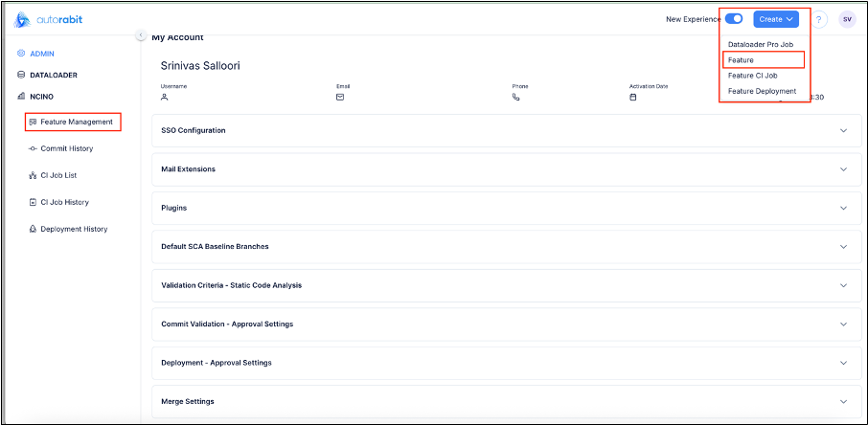Image resolution: width=868 pixels, height=425 pixels.
Task: Select Feature from the Create menu
Action: click(742, 60)
